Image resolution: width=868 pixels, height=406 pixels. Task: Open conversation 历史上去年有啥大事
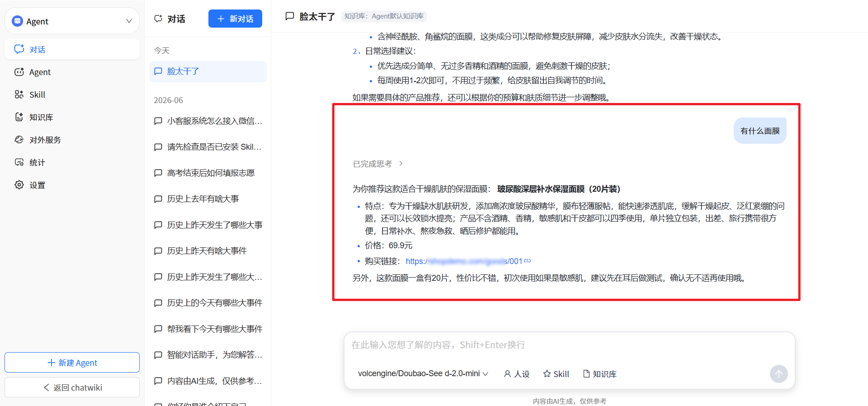[x=208, y=199]
